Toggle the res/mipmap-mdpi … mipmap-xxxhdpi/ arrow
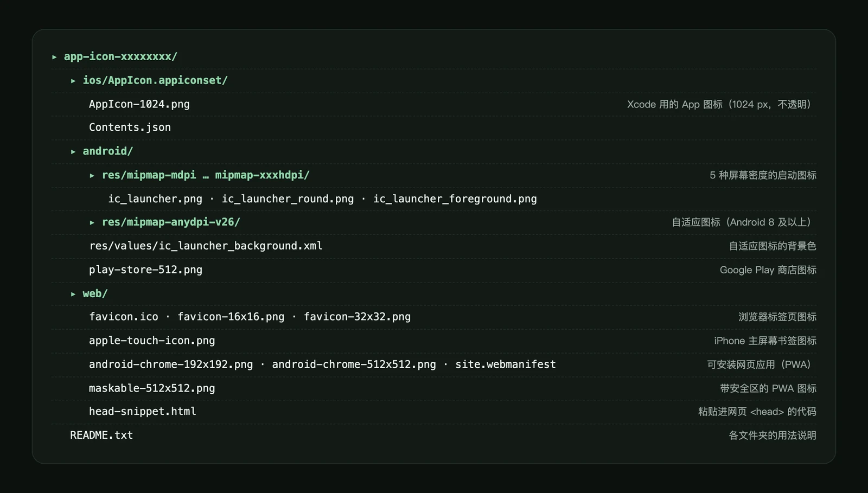The width and height of the screenshot is (868, 493). tap(92, 176)
